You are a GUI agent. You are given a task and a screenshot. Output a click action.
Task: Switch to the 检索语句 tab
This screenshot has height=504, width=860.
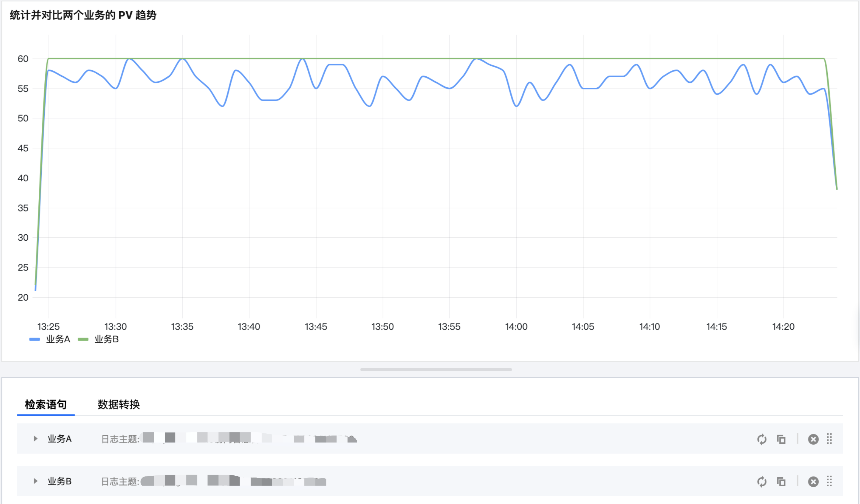tap(46, 405)
